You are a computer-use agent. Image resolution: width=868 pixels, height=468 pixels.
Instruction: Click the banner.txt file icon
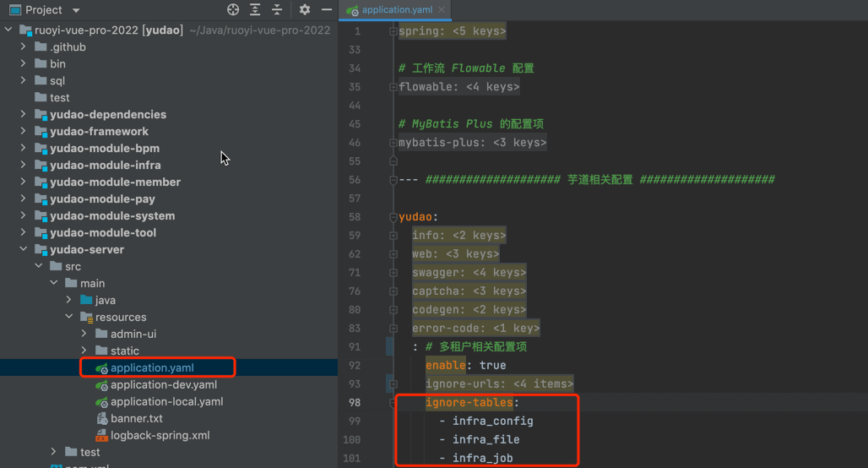click(x=102, y=419)
